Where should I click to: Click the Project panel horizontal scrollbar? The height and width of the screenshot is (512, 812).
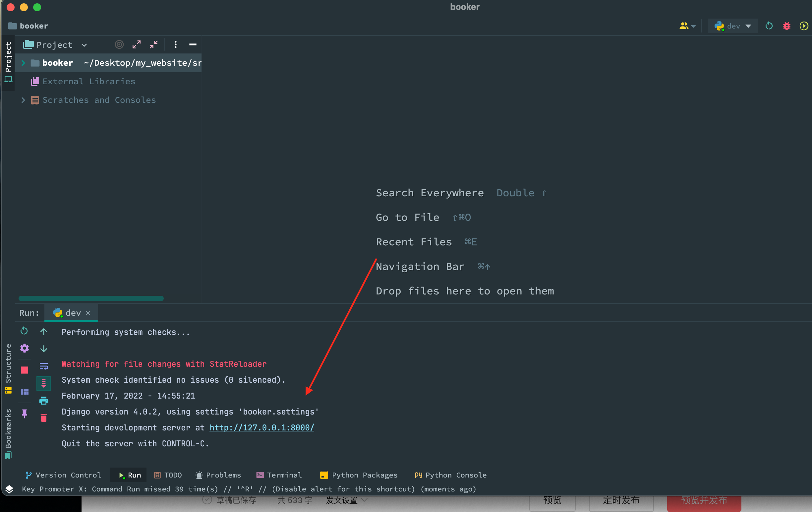point(91,298)
